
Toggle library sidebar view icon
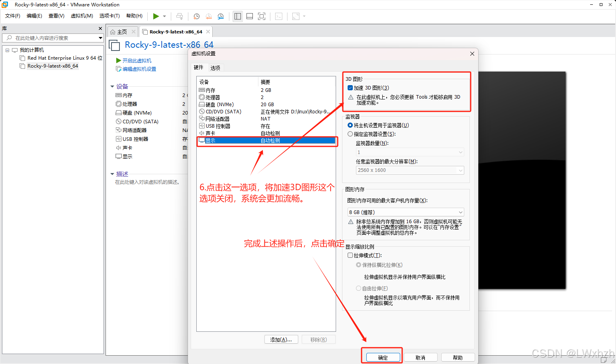(238, 16)
